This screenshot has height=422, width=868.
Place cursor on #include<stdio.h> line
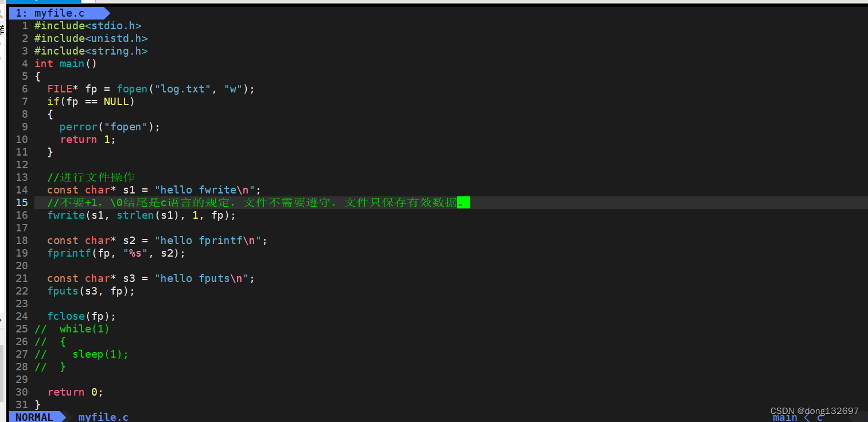click(x=88, y=26)
